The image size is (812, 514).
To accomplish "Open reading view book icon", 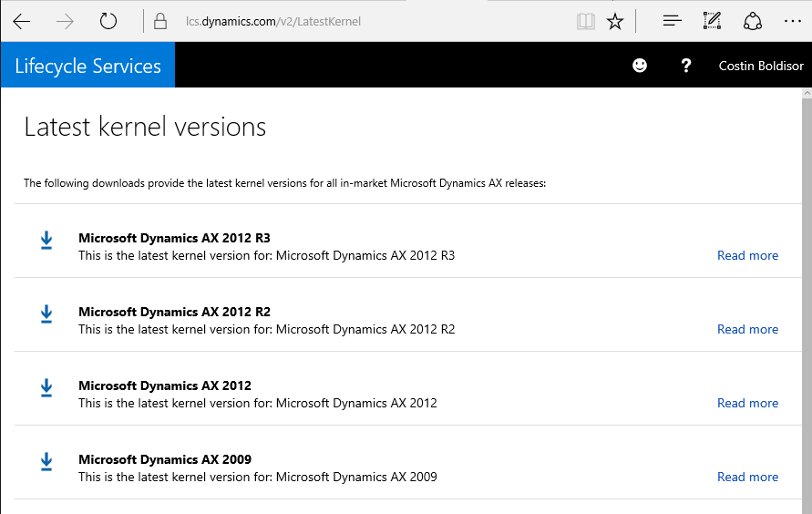I will point(585,21).
